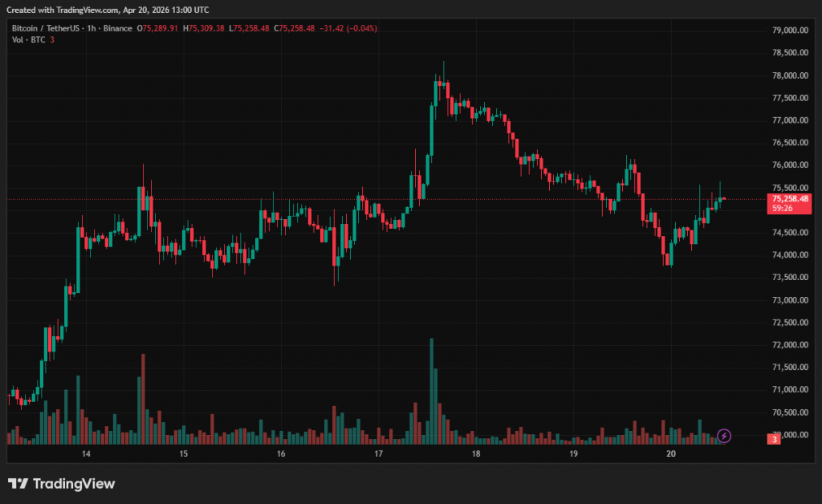The width and height of the screenshot is (822, 504).
Task: Click the Binance exchange name in legend
Action: click(x=119, y=28)
